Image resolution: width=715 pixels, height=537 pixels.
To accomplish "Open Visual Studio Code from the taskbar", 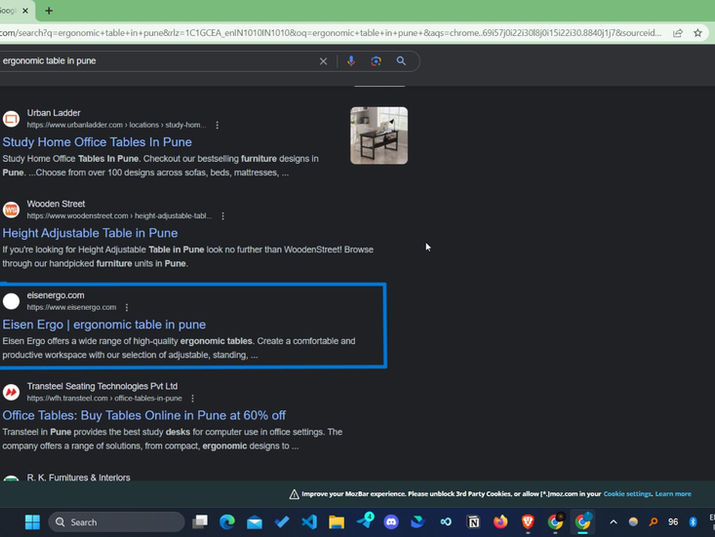I will [309, 522].
